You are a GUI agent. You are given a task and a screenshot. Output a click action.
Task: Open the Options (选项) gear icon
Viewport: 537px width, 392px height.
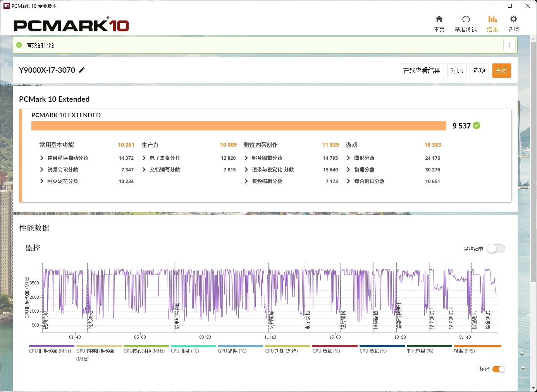tap(513, 19)
